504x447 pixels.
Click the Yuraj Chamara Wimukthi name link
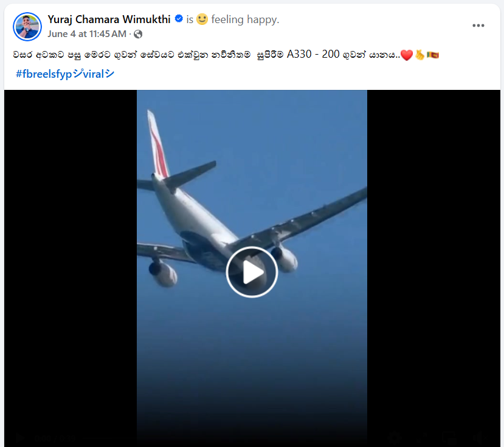(x=109, y=19)
